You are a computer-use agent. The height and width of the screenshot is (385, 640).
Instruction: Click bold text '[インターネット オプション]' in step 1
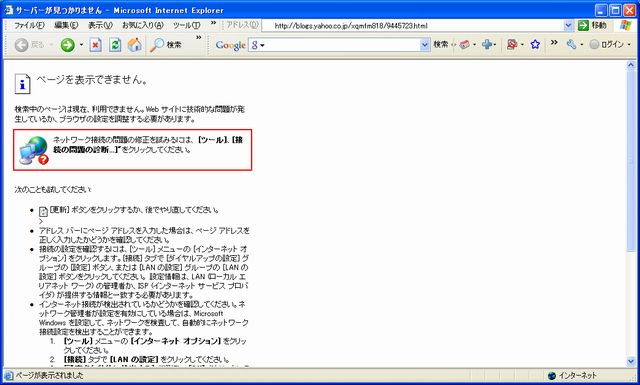pyautogui.click(x=175, y=341)
